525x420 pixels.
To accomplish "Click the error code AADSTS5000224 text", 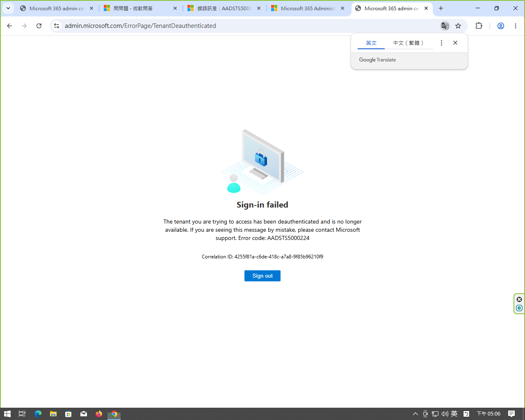I will pos(288,238).
